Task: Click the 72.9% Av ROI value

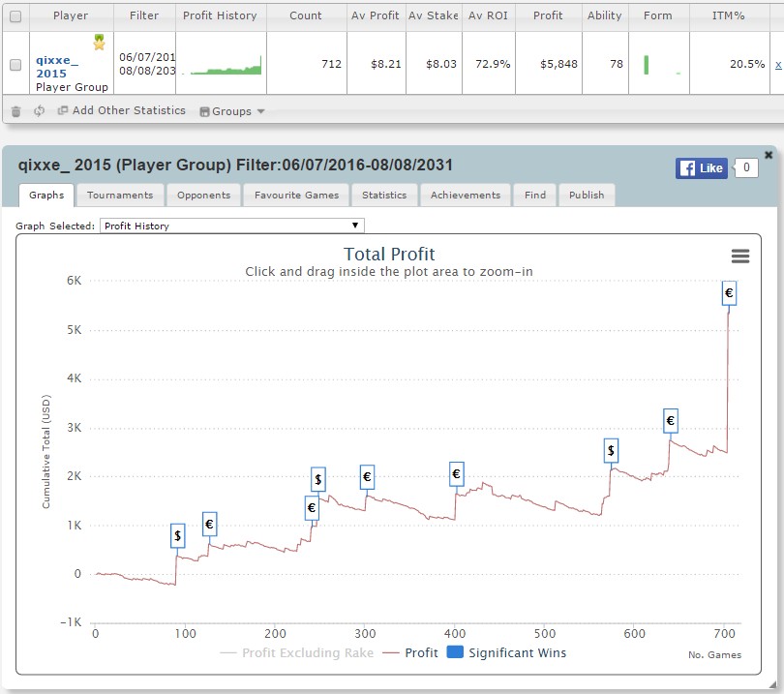Action: [x=493, y=64]
